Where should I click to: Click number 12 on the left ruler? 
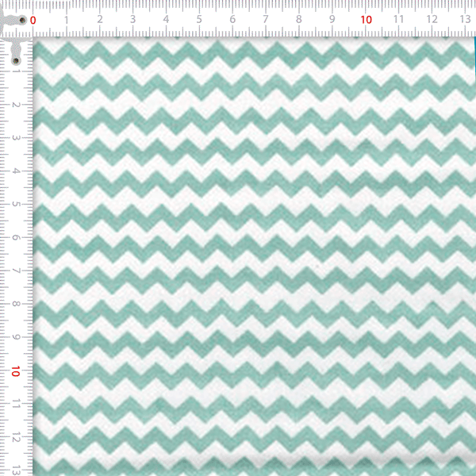coord(16,437)
